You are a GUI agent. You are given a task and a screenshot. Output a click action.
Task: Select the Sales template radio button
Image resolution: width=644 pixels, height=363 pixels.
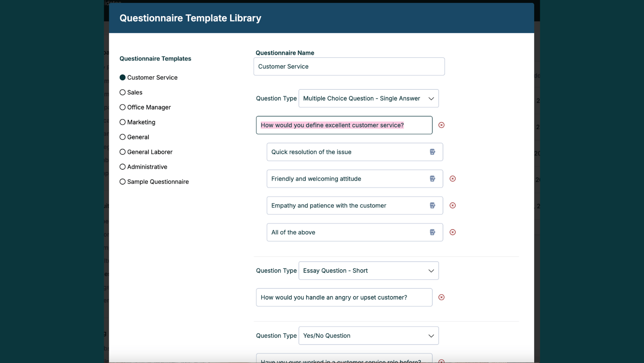(123, 92)
